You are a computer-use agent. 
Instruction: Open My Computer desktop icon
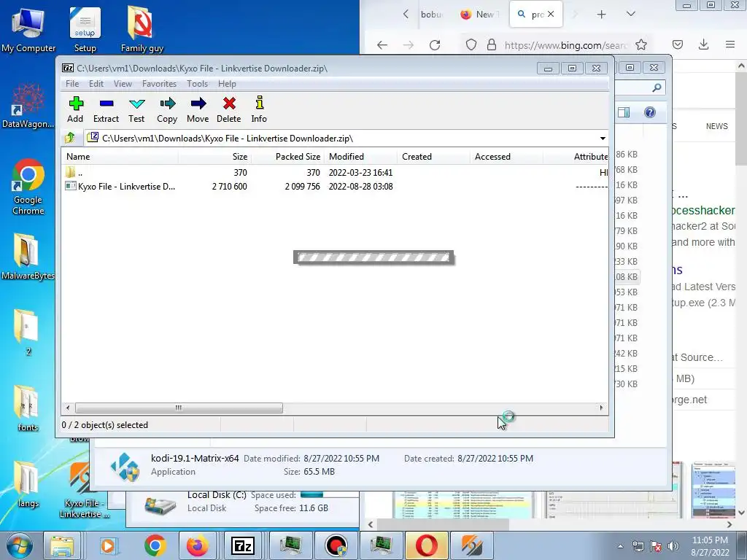[x=28, y=29]
